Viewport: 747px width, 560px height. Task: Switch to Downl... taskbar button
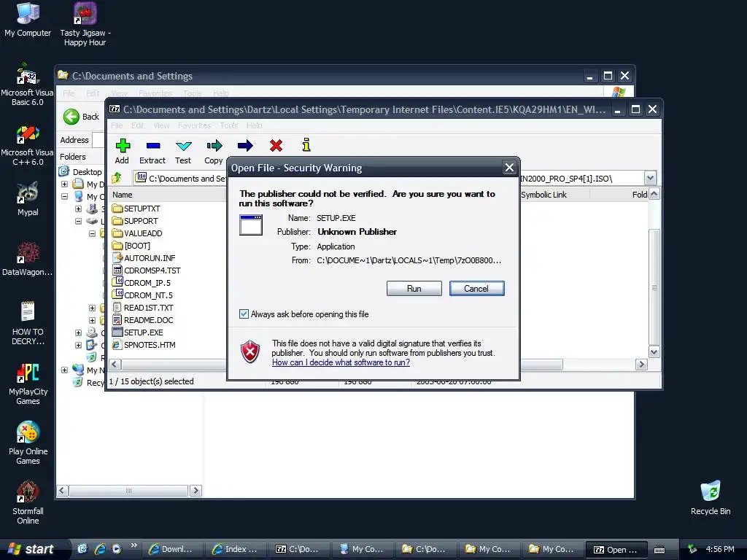(x=171, y=549)
